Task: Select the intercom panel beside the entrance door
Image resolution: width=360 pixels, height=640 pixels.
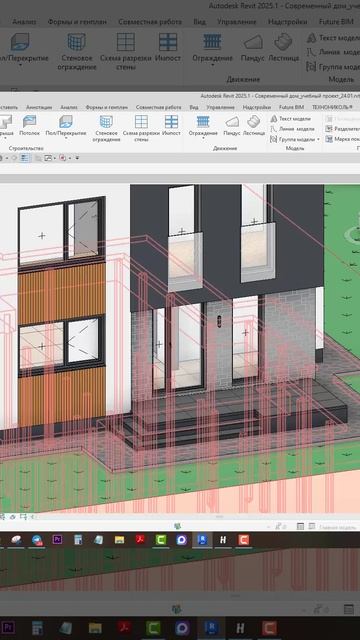Action: [x=220, y=322]
